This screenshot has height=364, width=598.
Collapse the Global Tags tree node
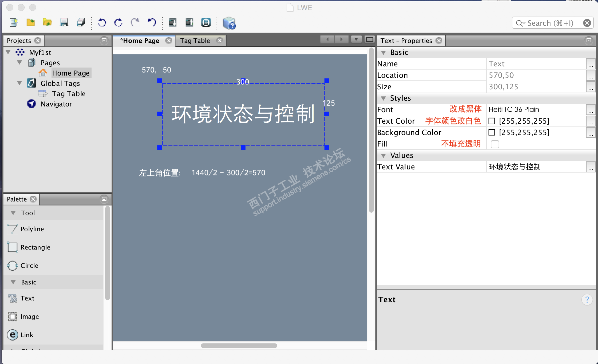click(x=19, y=83)
